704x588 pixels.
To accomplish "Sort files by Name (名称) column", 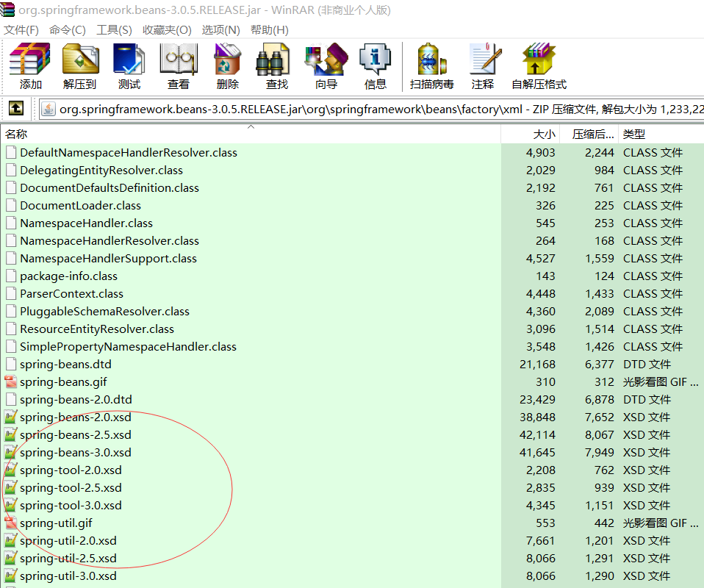I will pyautogui.click(x=251, y=135).
